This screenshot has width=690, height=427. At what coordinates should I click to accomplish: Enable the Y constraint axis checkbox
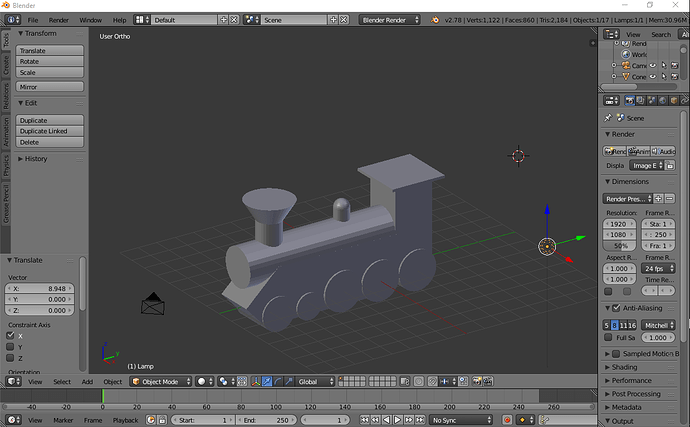[x=11, y=346]
